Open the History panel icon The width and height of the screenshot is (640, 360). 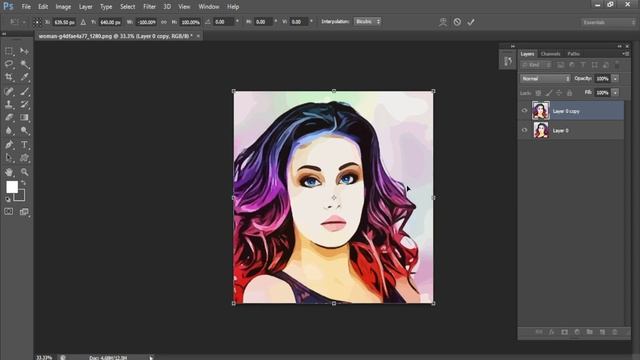pyautogui.click(x=508, y=61)
